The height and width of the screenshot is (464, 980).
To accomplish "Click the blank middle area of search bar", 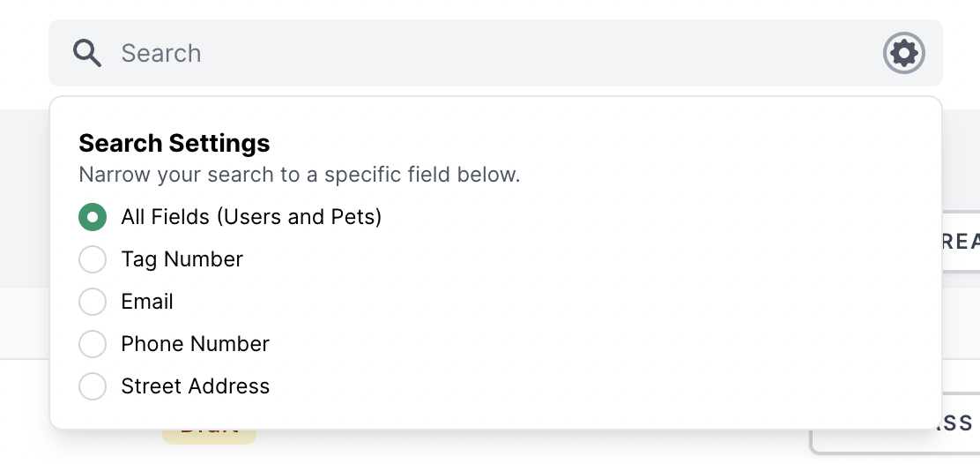I will tap(529, 53).
